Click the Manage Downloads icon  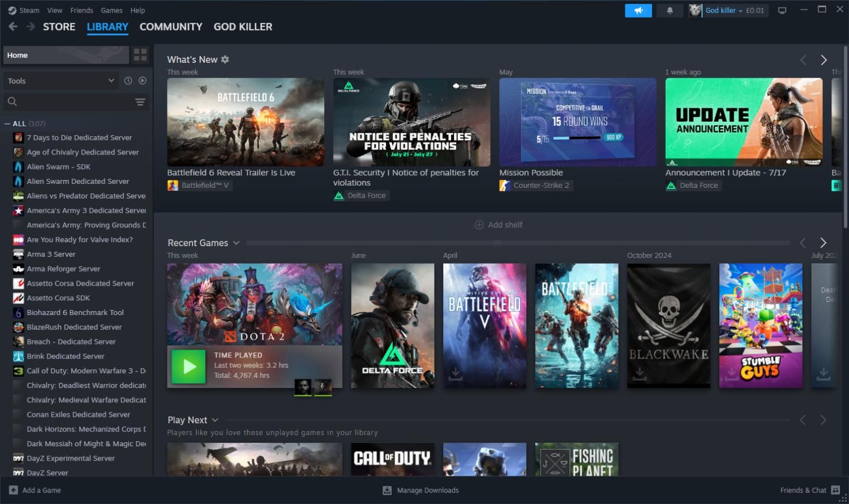[x=387, y=490]
